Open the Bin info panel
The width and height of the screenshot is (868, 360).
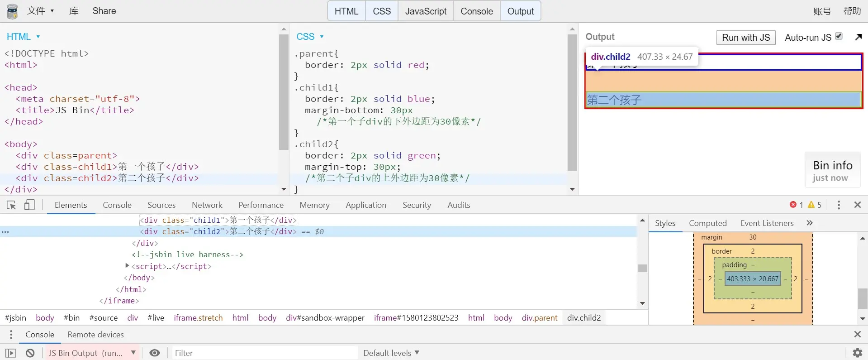click(832, 170)
